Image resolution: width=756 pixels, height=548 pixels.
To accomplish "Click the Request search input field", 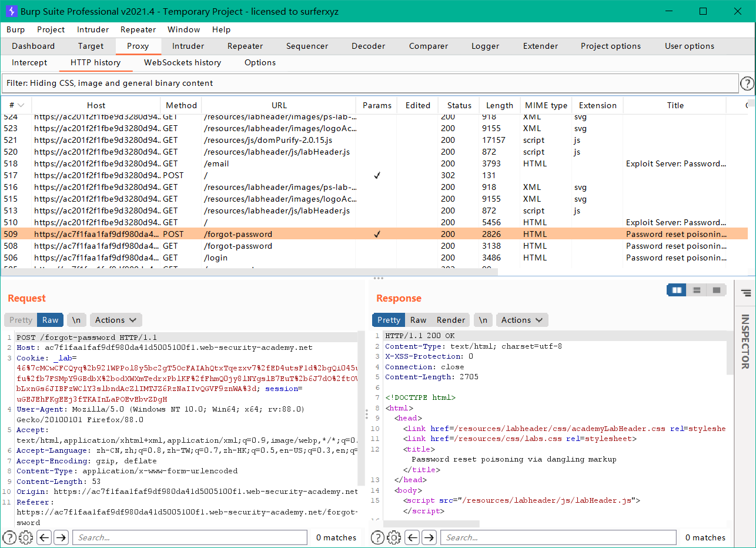I will point(190,537).
